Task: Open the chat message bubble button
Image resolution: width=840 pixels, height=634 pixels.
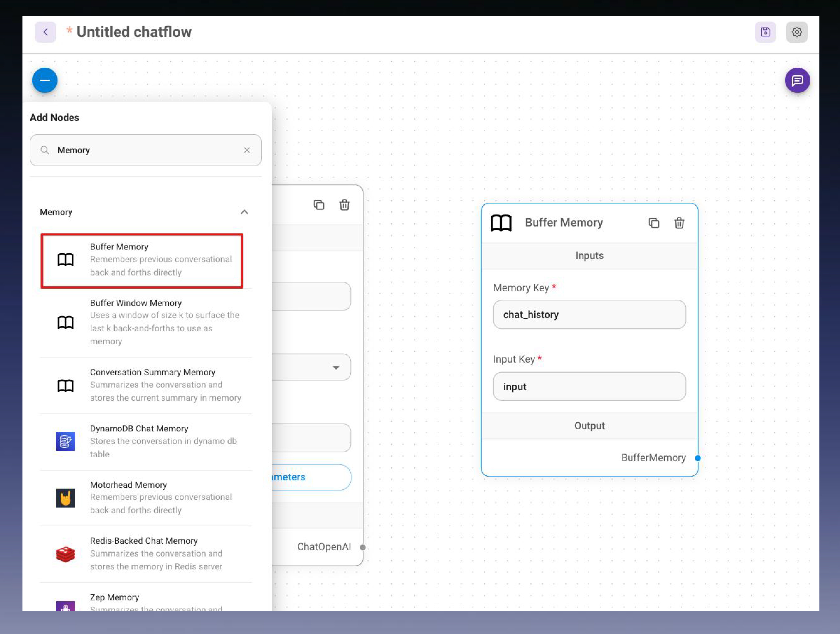Action: click(x=797, y=80)
